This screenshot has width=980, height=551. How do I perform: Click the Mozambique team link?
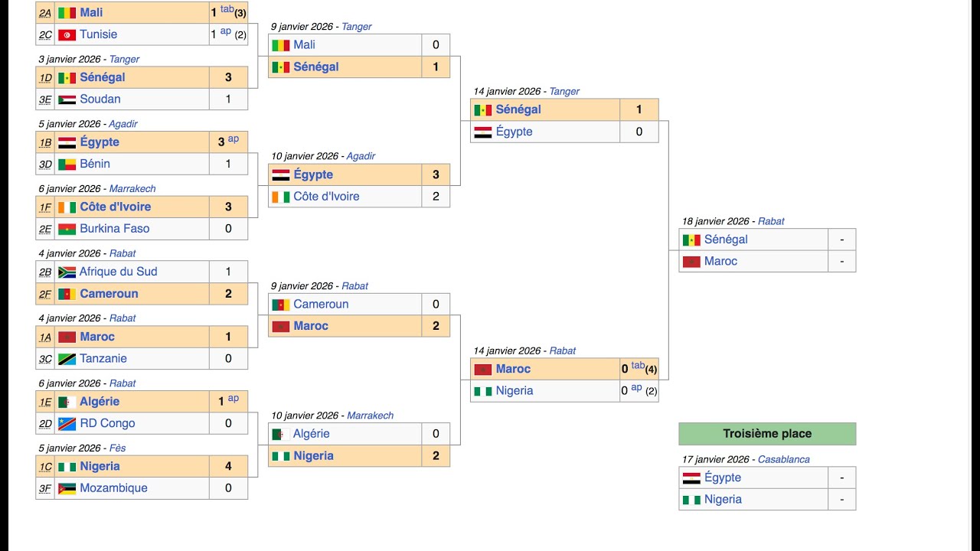pos(113,488)
